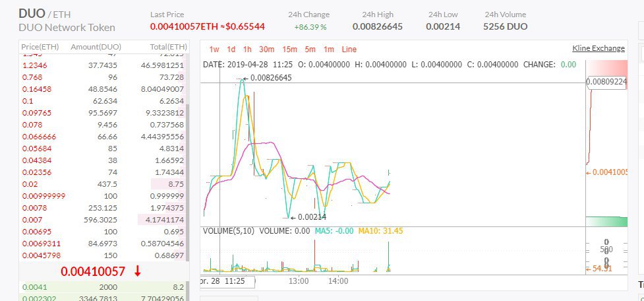
Task: Click the Amount(DUO) column header
Action: coord(96,47)
